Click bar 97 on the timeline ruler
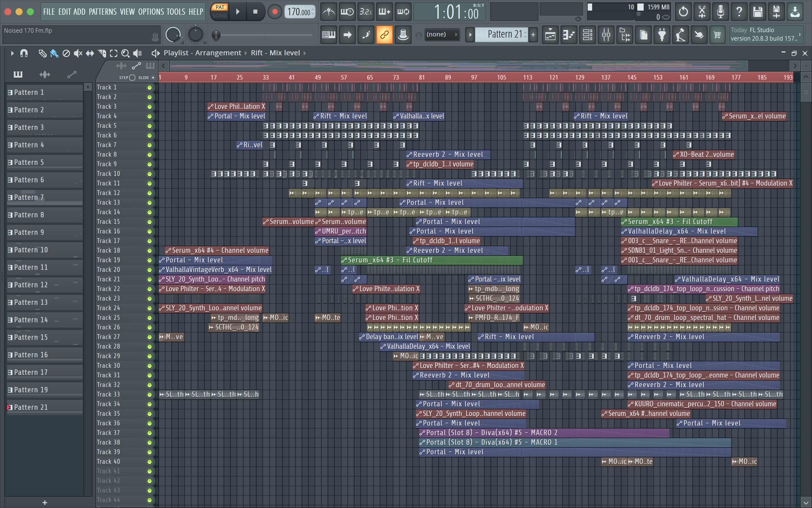Image resolution: width=812 pixels, height=508 pixels. pyautogui.click(x=474, y=78)
